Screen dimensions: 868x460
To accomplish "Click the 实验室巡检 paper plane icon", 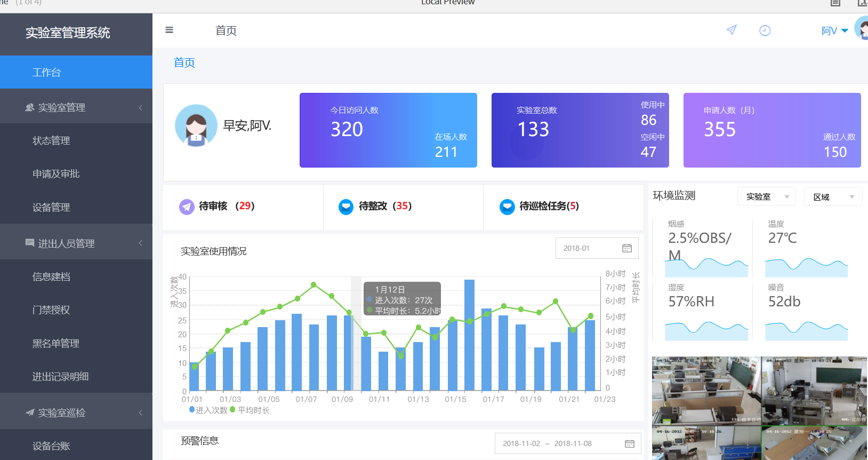I will (x=30, y=412).
